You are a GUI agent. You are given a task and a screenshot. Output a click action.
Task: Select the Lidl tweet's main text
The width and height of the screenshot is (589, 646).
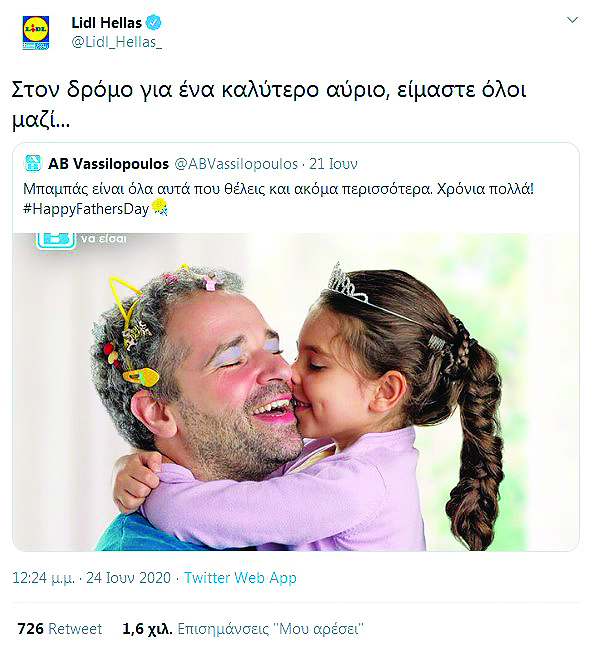pos(269,105)
